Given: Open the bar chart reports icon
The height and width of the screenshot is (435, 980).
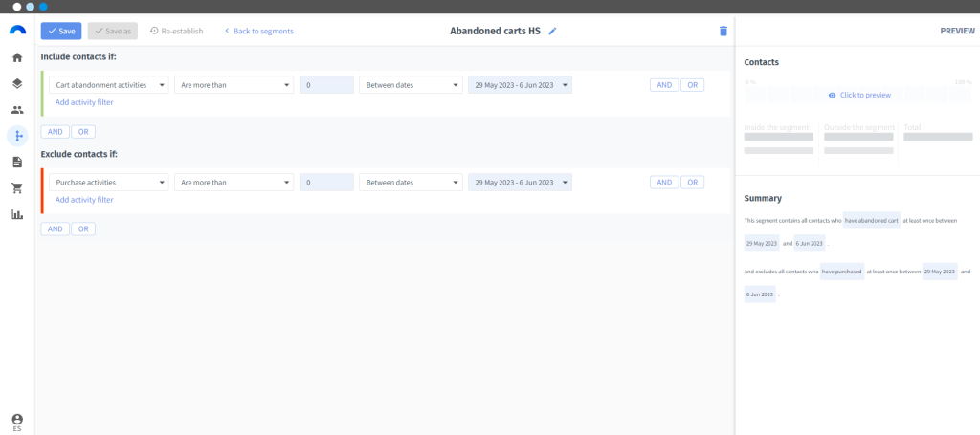Looking at the screenshot, I should pyautogui.click(x=17, y=215).
